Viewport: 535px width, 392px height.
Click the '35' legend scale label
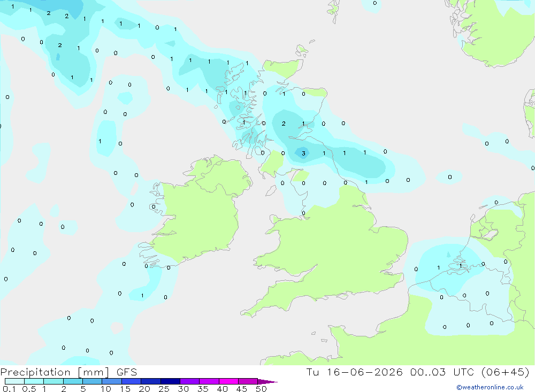(203, 389)
